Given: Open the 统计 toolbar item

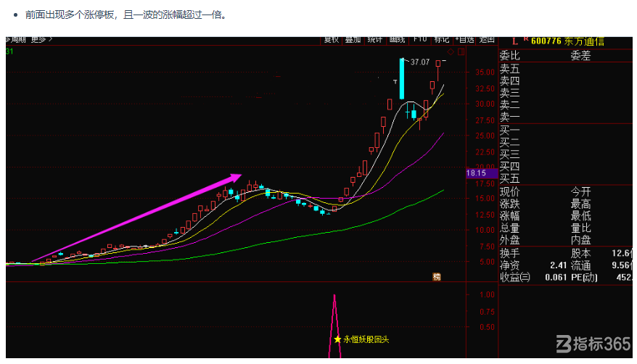Looking at the screenshot, I should tap(374, 40).
